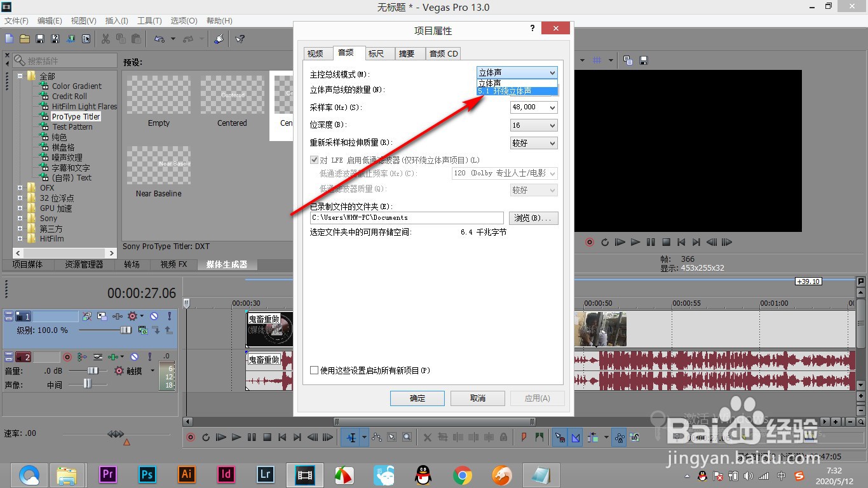
Task: Toggle loop playback in transport bar
Action: (206, 437)
